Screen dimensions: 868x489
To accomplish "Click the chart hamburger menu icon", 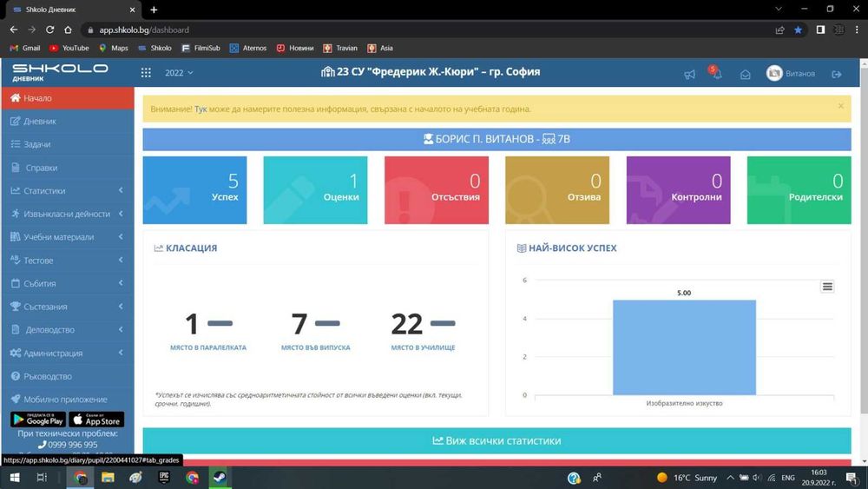I will click(827, 287).
